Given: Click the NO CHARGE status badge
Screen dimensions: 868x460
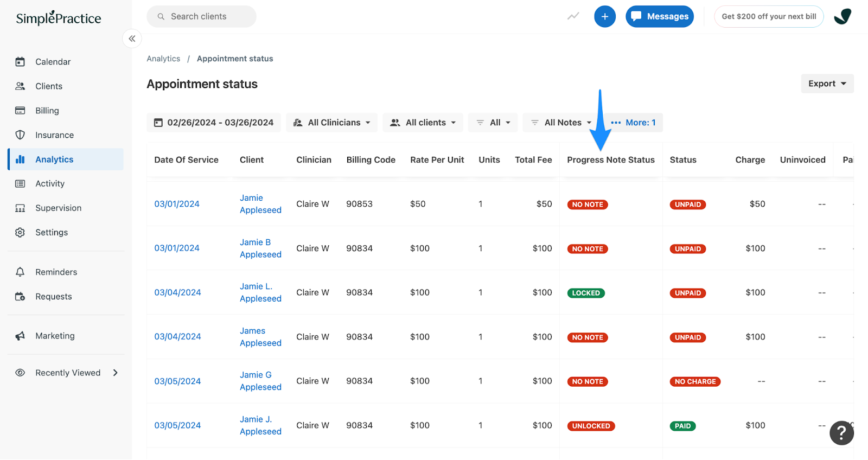Looking at the screenshot, I should [695, 382].
